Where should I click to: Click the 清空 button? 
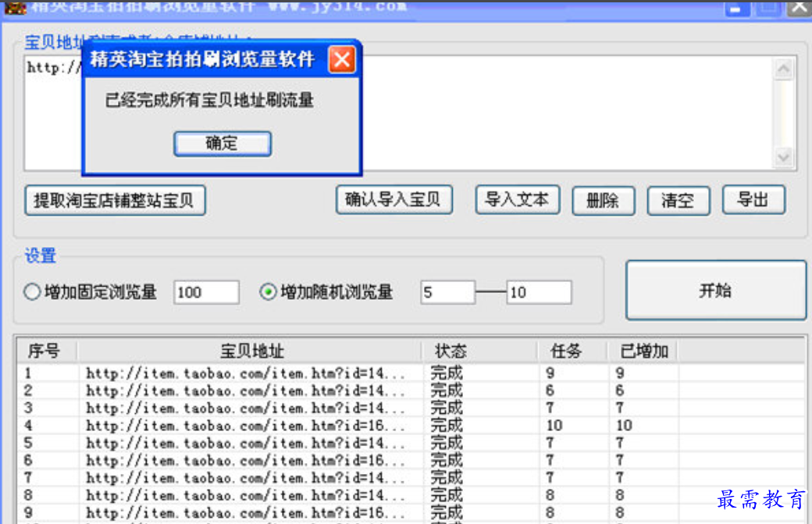[x=678, y=201]
